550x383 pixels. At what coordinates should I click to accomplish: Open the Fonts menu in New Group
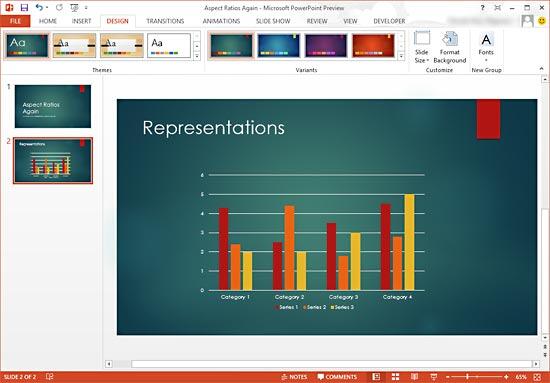tap(486, 47)
